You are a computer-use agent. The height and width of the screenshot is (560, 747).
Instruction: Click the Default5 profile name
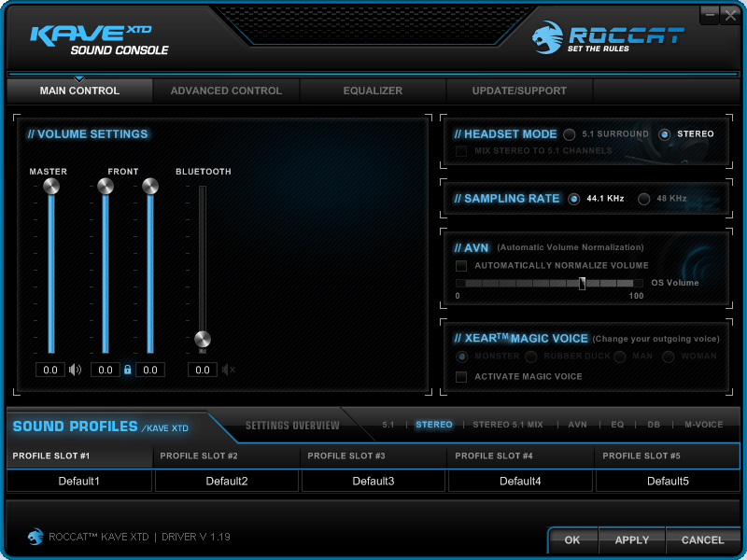[x=668, y=481]
